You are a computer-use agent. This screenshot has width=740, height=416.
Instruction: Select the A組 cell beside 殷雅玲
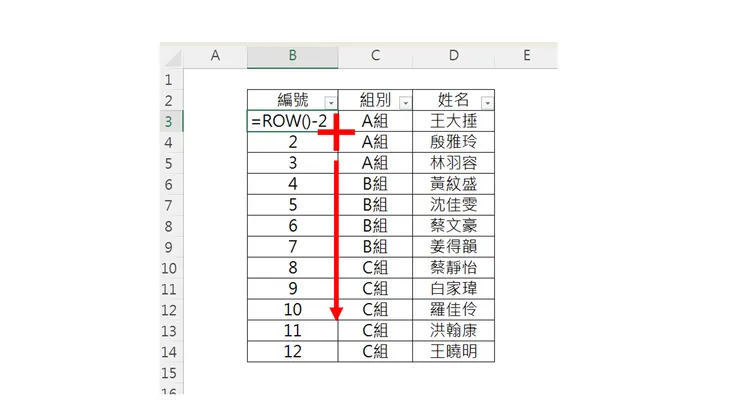(375, 142)
